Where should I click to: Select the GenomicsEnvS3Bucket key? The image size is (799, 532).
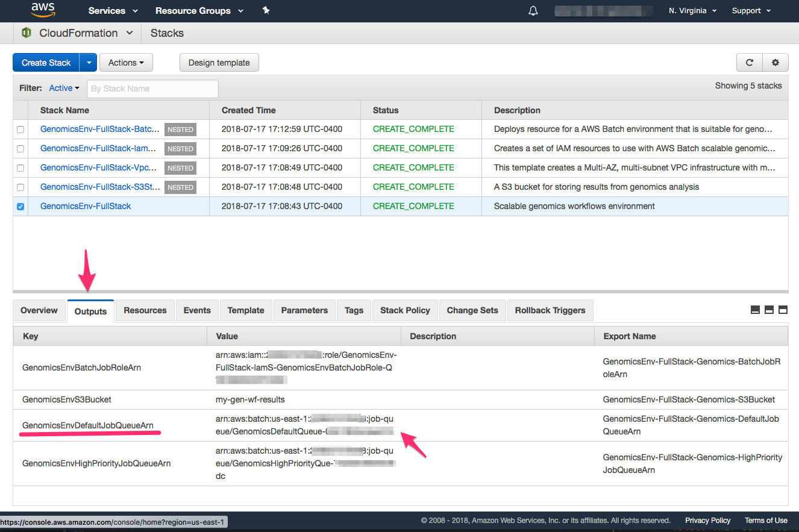click(67, 399)
